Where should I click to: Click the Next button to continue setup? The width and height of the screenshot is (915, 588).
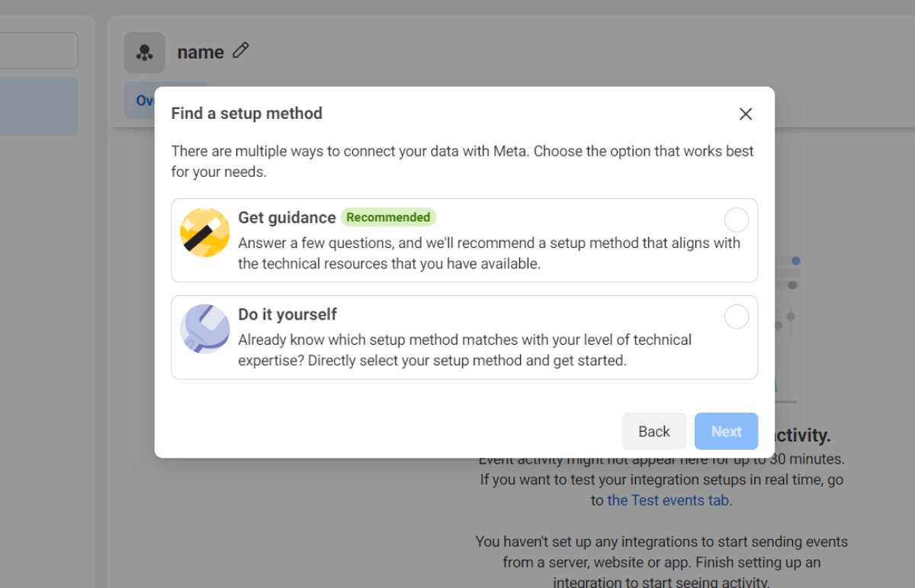click(x=726, y=431)
